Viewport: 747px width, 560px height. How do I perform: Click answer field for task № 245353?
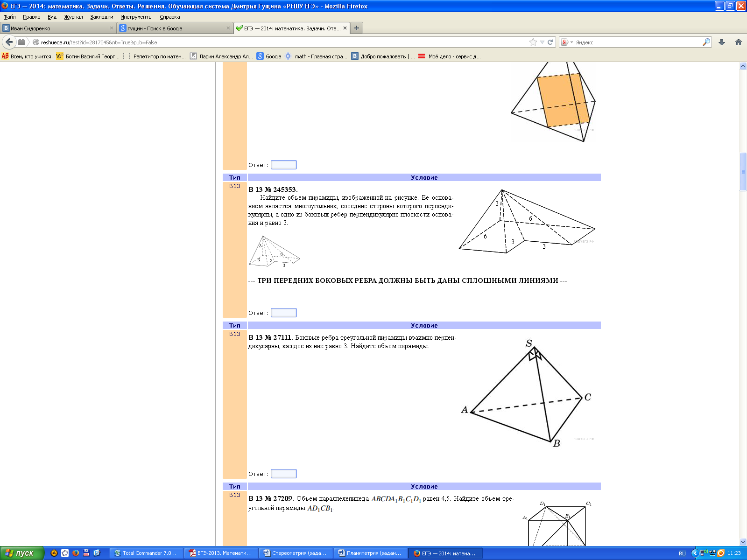click(x=284, y=313)
